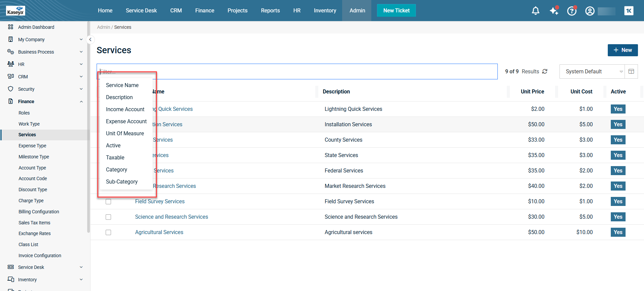The width and height of the screenshot is (644, 291).
Task: Tick the Agricultural Services row checkbox
Action: point(108,232)
